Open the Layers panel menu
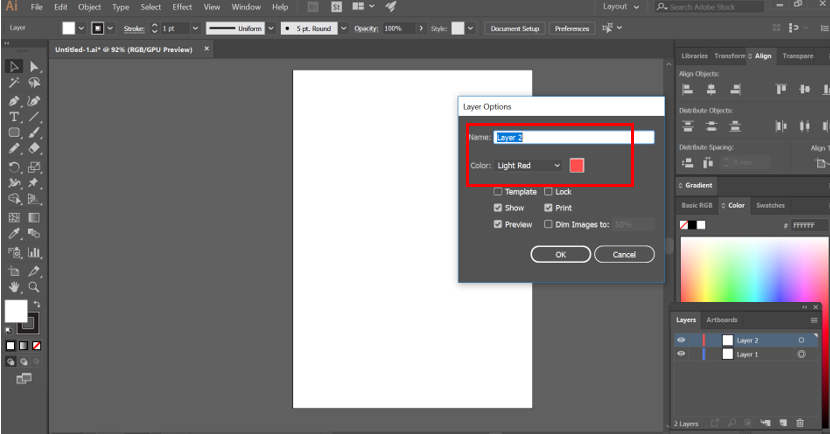830x434 pixels. coord(814,320)
